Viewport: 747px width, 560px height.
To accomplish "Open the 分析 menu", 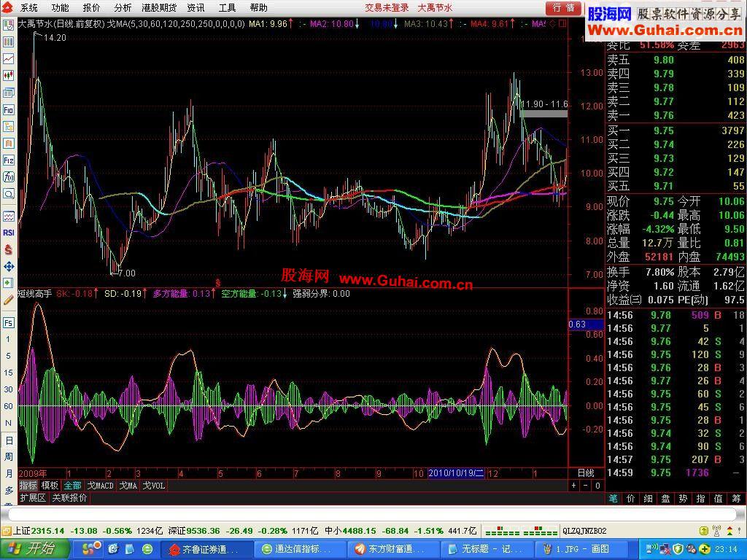I will coord(123,7).
